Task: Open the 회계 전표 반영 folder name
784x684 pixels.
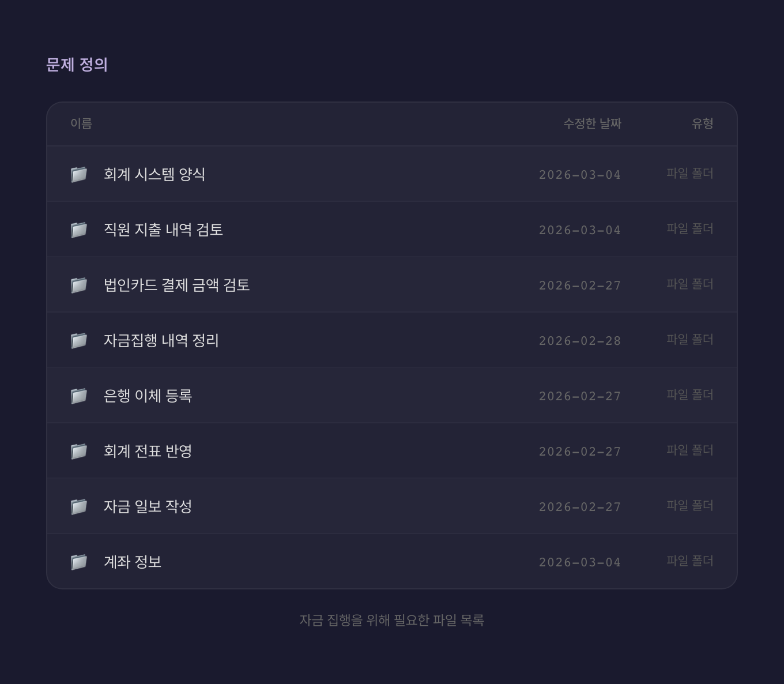Action: pyautogui.click(x=148, y=451)
